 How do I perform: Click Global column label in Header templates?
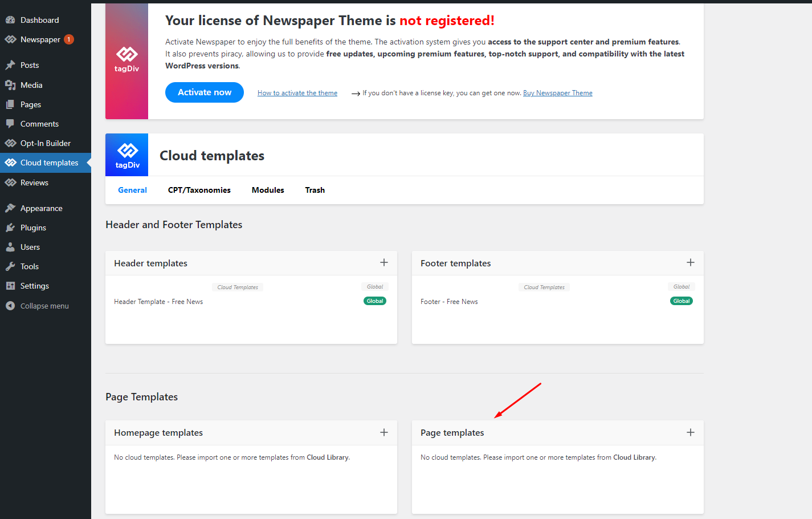(x=375, y=287)
